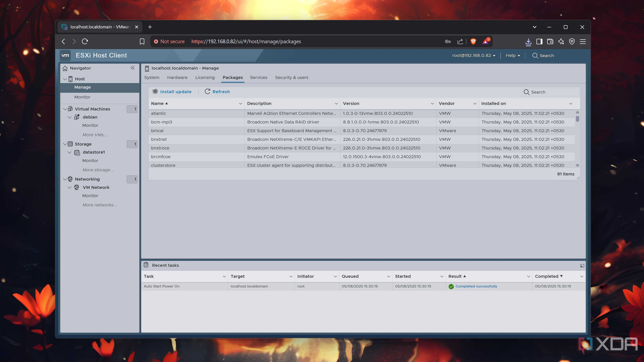Screen dimensions: 644x362
Task: Click the packages Search input field
Action: 550,92
